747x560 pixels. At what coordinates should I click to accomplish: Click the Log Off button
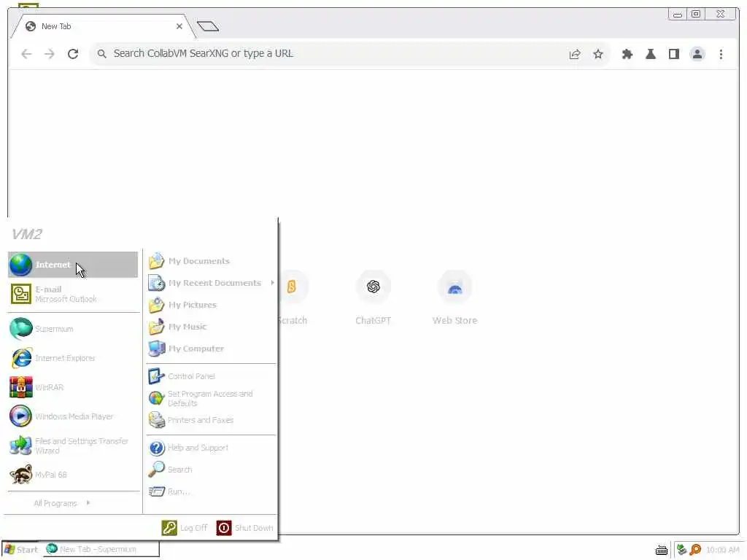point(185,528)
